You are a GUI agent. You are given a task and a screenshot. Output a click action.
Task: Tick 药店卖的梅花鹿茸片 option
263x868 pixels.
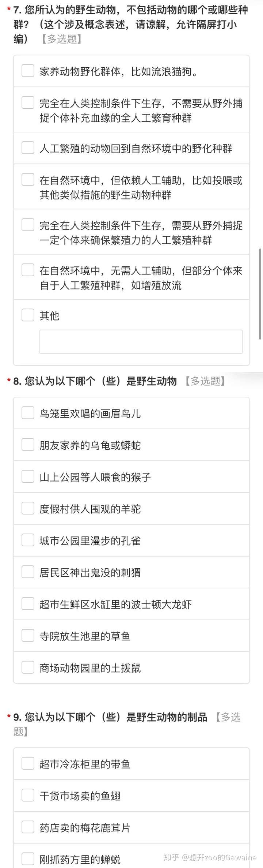(x=28, y=827)
